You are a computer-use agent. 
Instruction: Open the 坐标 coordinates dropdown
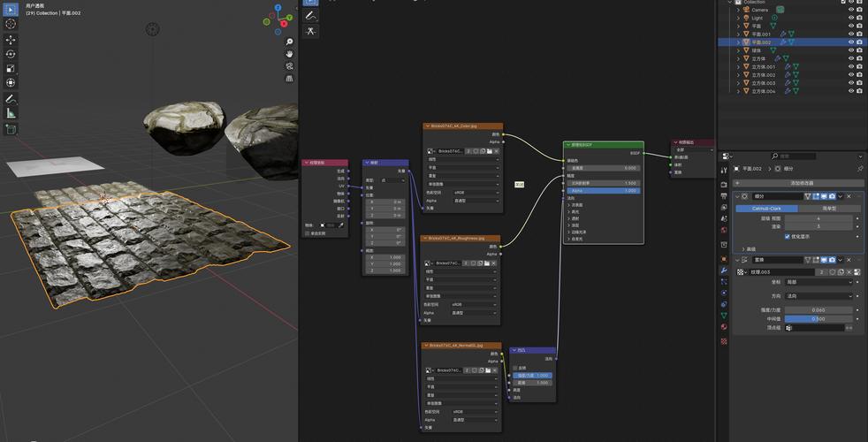pyautogui.click(x=819, y=282)
